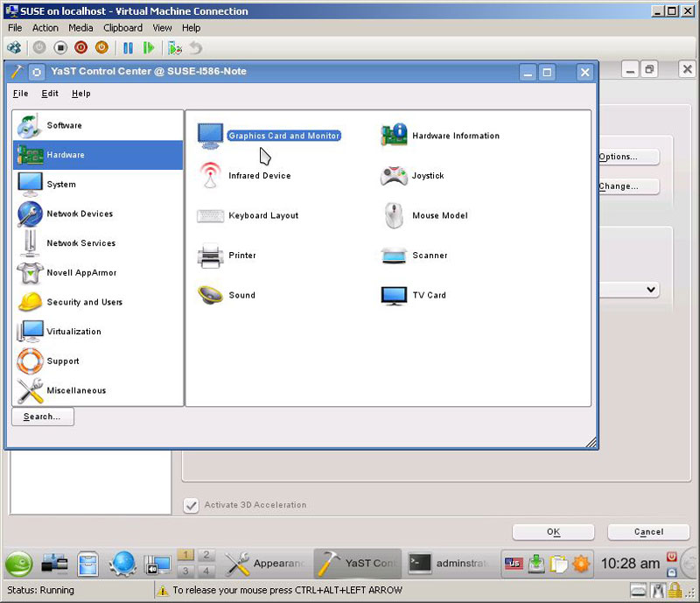700x603 pixels.
Task: Open Virtual Machine Connection Help menu
Action: 191,28
